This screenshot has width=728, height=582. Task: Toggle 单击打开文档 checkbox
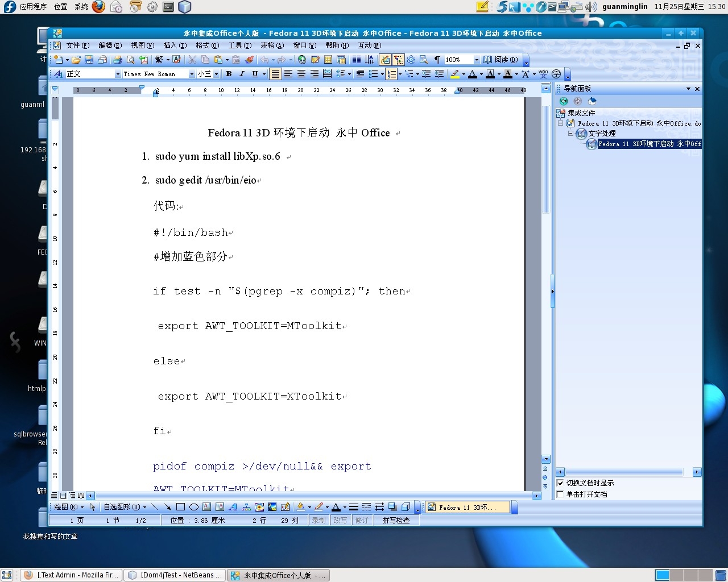560,494
